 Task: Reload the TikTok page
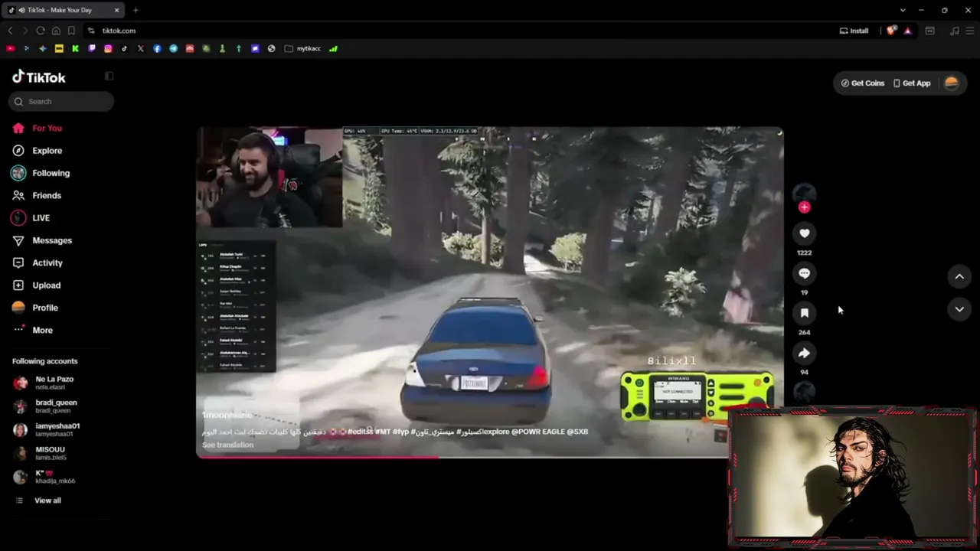pos(41,31)
